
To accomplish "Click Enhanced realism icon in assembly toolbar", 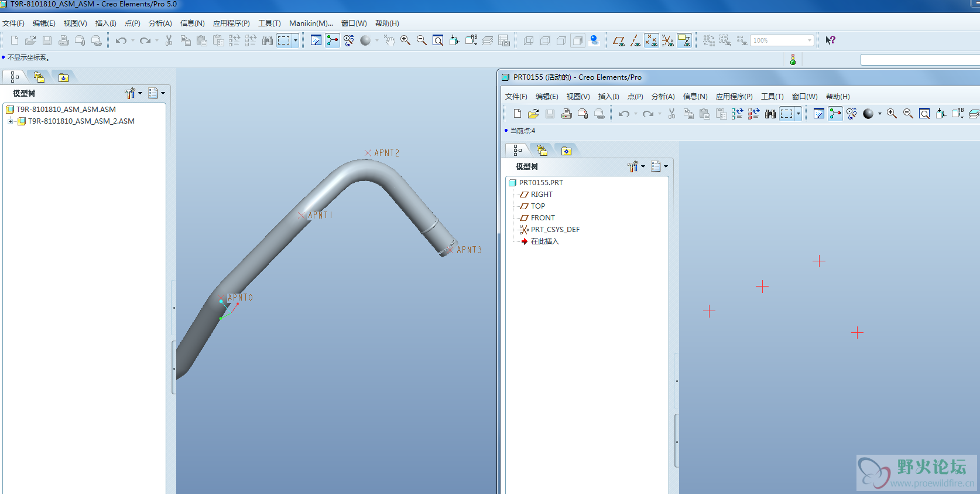I will coord(594,40).
